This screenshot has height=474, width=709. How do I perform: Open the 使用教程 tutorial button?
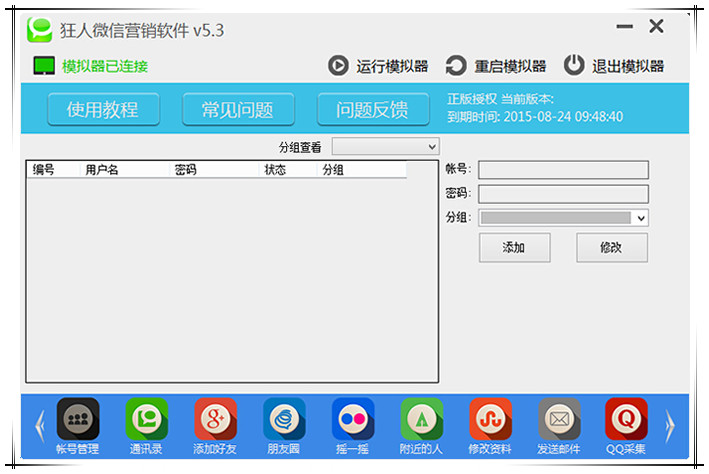click(103, 109)
